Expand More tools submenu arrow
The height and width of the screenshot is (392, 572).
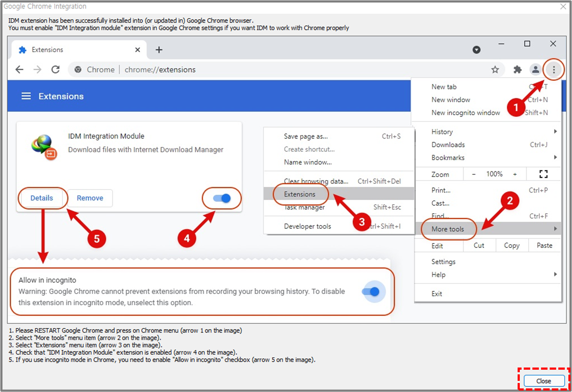[555, 229]
